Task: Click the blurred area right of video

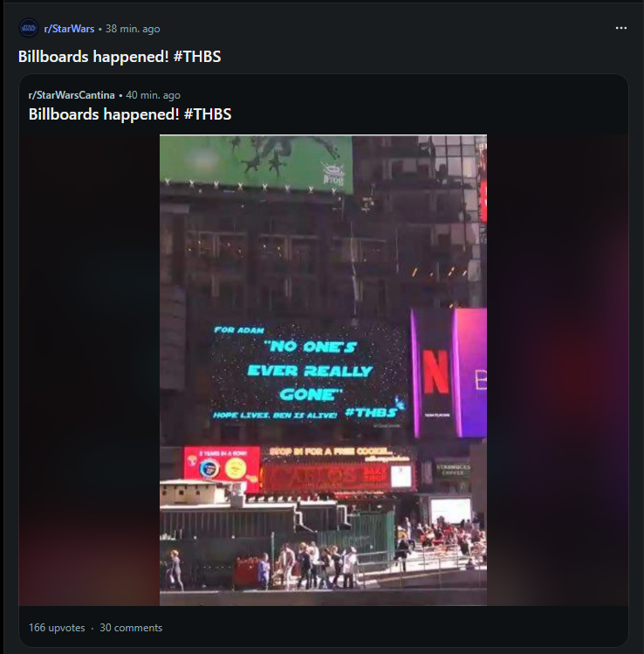Action: click(558, 370)
